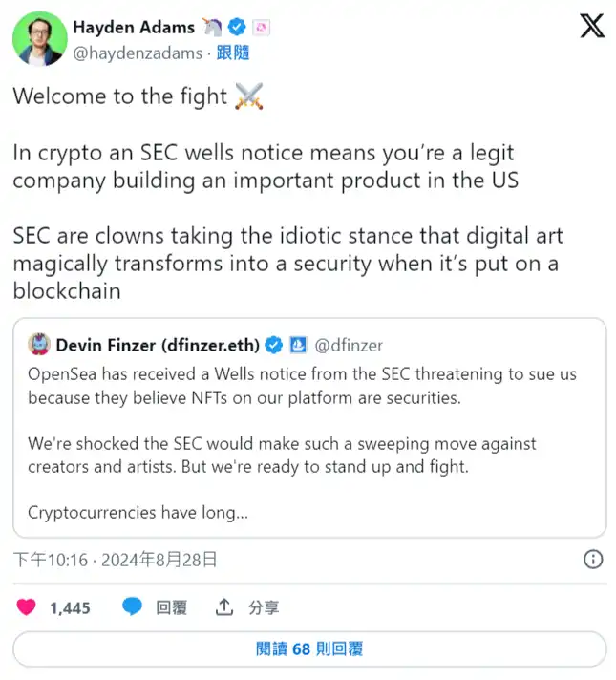Click the 回覆 reply label
The width and height of the screenshot is (616, 680).
[172, 607]
